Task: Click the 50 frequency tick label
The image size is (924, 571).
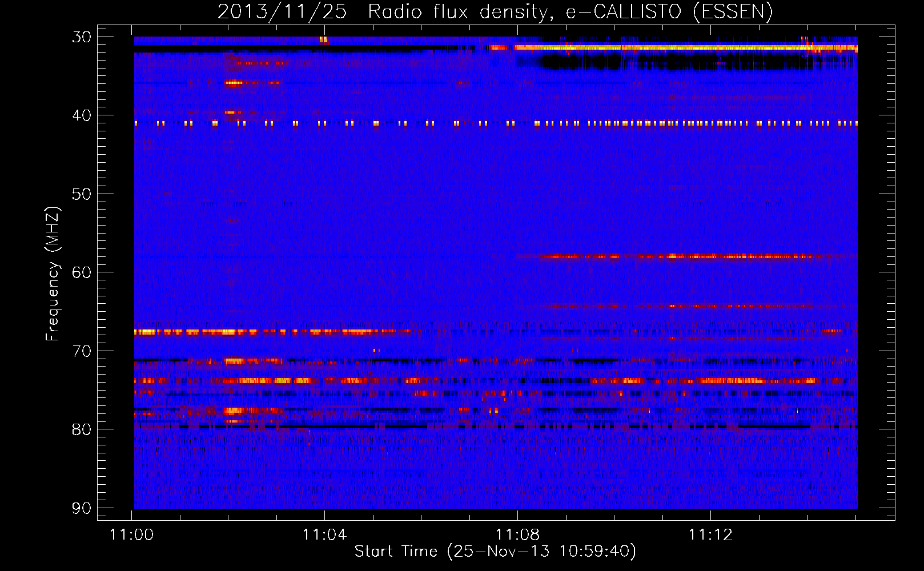Action: pos(81,194)
